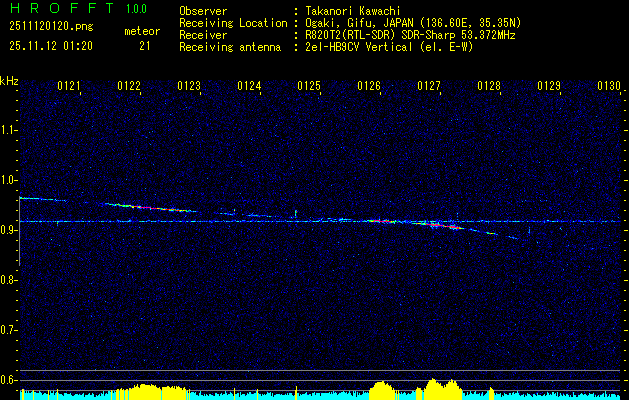629x400 pixels.
Task: Click the 0.9 frequency axis label
Action: coord(9,229)
